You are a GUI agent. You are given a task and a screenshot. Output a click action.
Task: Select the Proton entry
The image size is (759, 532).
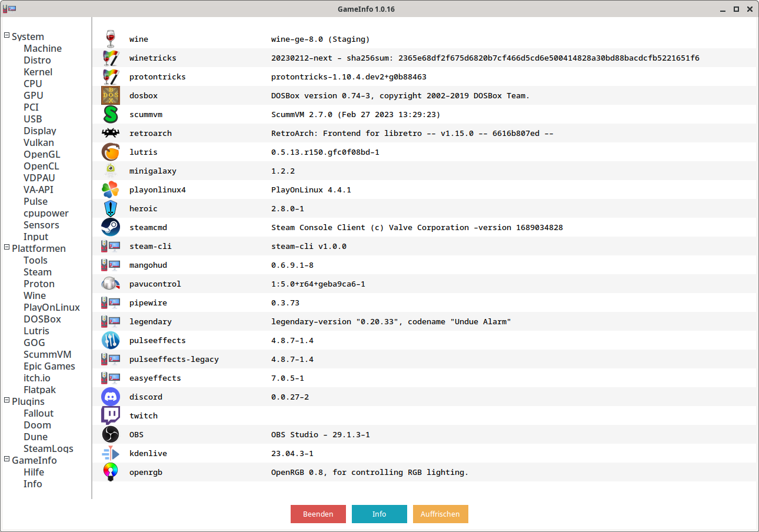(39, 284)
